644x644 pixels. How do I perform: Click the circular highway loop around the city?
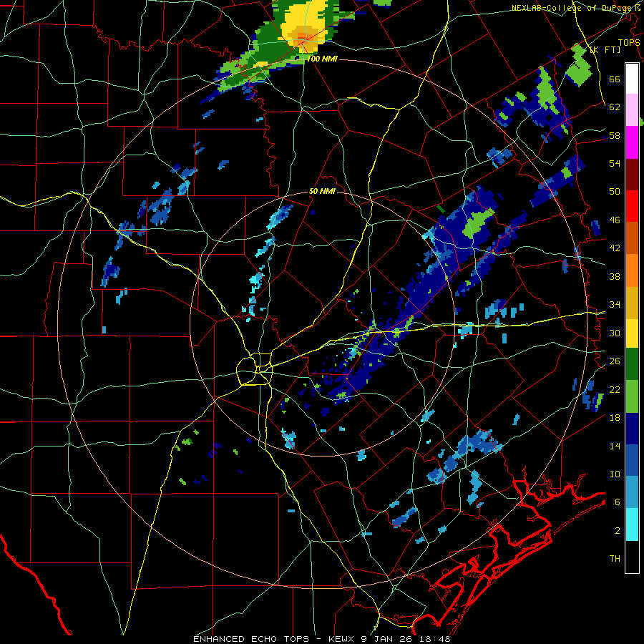254,369
